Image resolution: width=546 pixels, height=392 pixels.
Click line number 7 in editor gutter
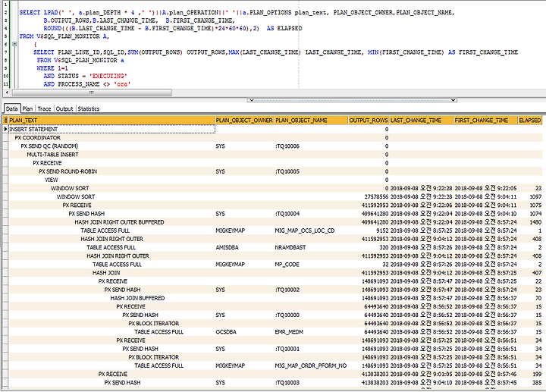pos(5,52)
